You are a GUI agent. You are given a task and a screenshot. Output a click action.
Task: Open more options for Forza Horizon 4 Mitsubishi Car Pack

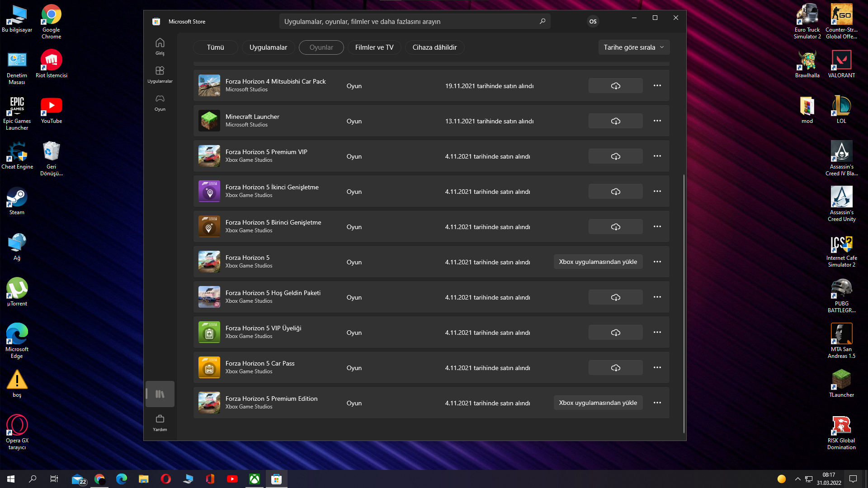coord(657,86)
